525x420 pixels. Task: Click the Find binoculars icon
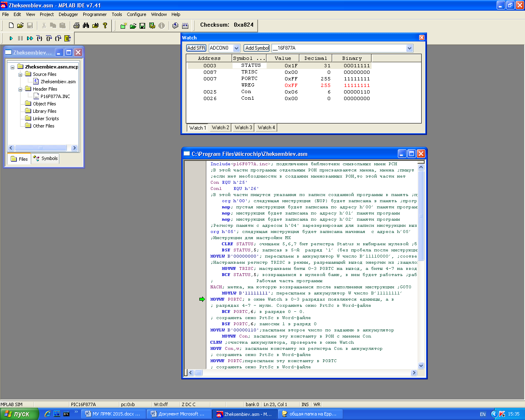point(86,25)
